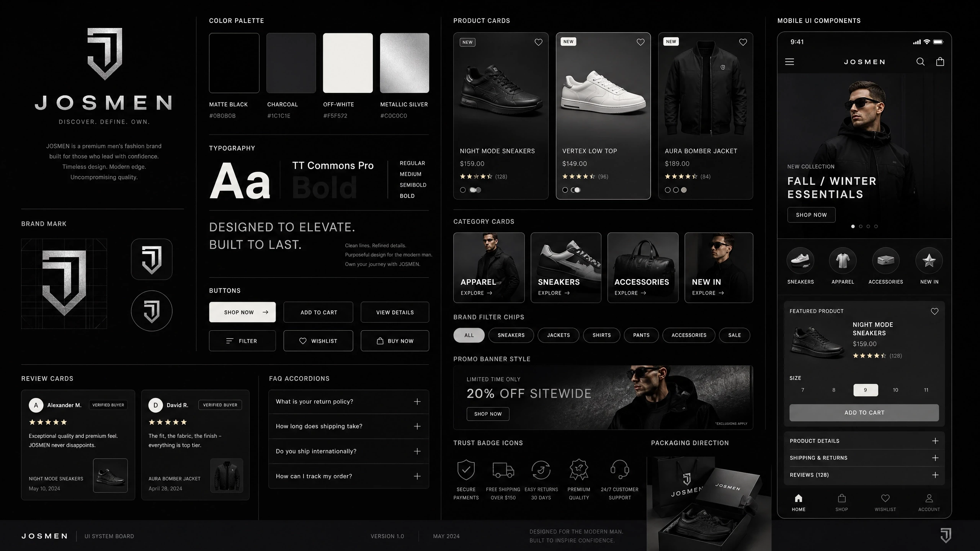Open the mobile hamburger menu icon
The width and height of the screenshot is (980, 551).
pos(789,62)
